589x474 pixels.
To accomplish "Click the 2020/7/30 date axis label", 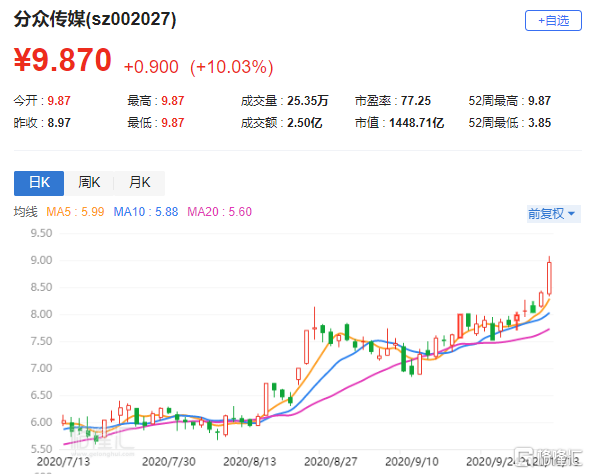I will click(x=169, y=462).
